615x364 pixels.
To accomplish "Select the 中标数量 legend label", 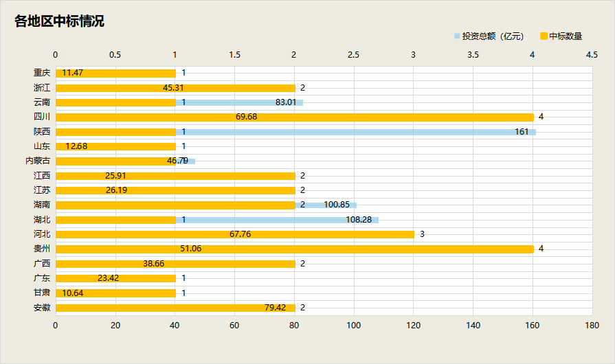I will click(x=566, y=36).
